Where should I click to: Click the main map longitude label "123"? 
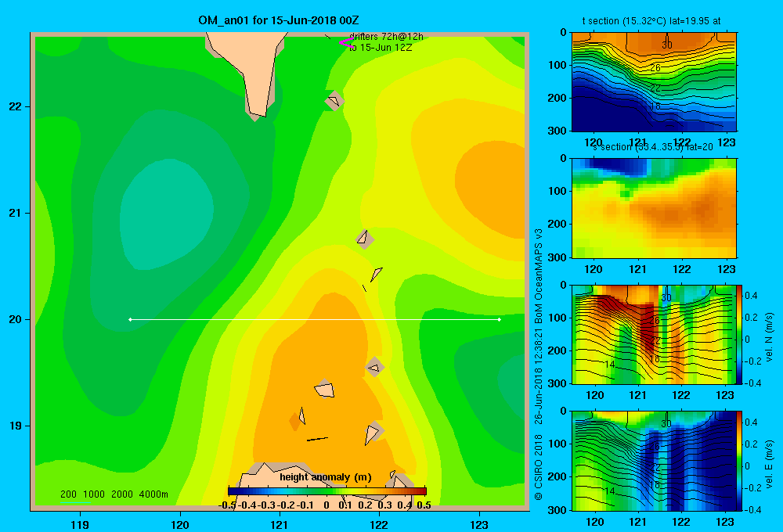479,524
